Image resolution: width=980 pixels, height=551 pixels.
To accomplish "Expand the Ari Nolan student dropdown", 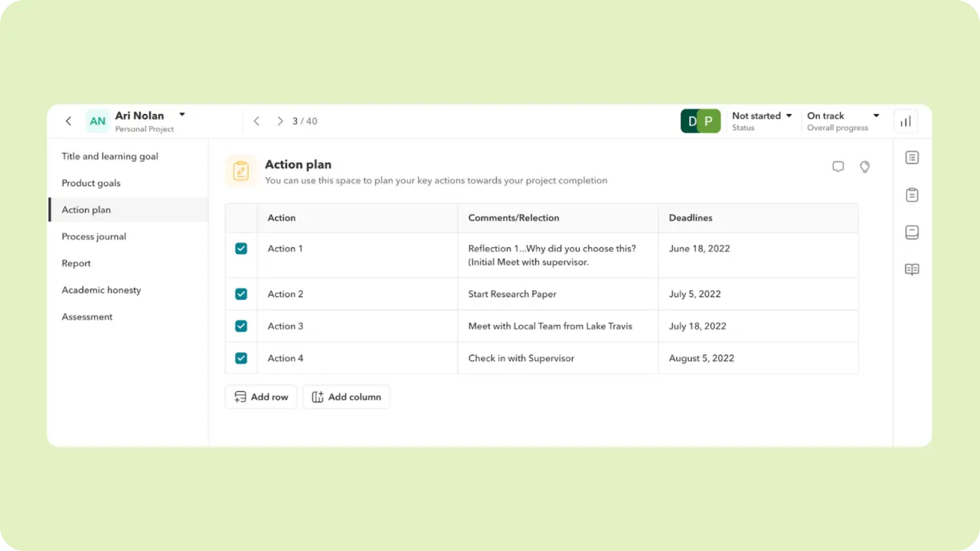I will pyautogui.click(x=182, y=116).
